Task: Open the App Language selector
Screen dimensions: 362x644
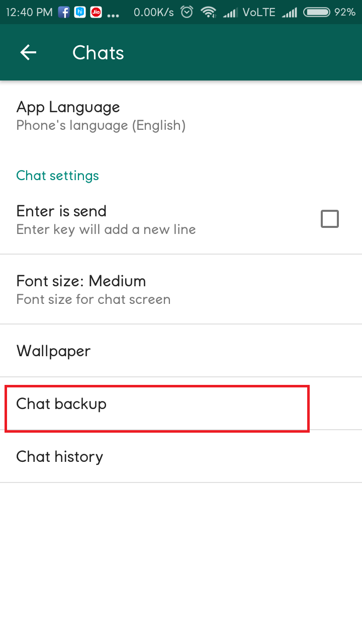Action: click(101, 116)
